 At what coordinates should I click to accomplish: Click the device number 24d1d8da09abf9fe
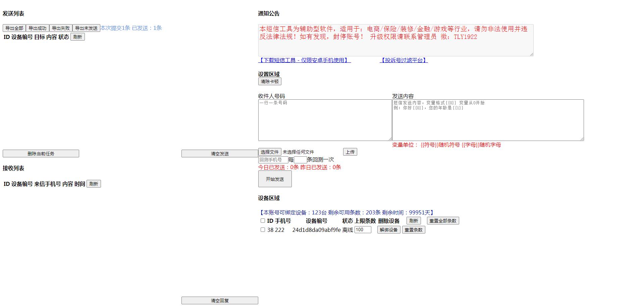317,230
